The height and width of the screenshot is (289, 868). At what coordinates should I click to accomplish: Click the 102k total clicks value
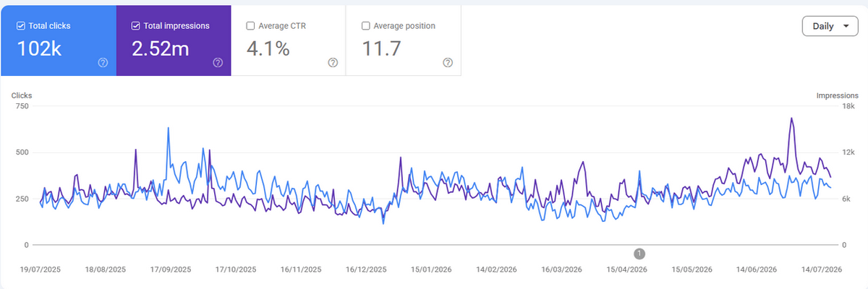click(38, 49)
